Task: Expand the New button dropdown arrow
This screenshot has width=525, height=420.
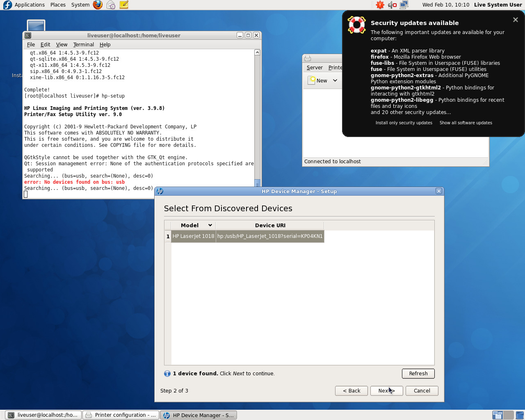Action: (335, 81)
